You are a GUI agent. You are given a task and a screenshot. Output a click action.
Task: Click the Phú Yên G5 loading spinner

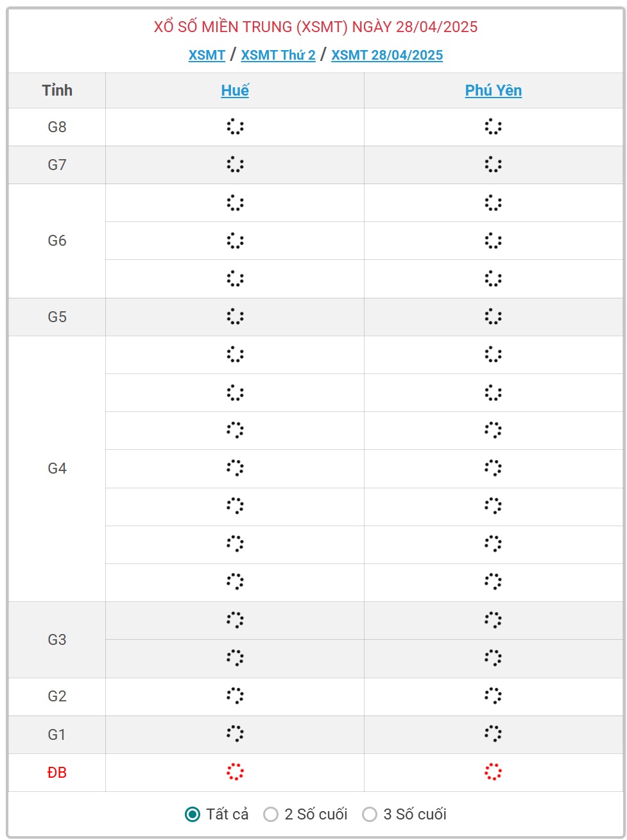pos(493,316)
